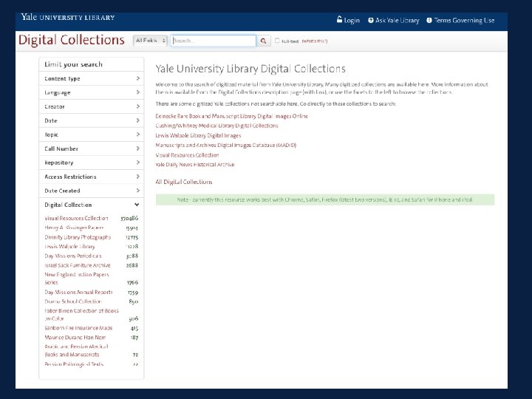Open Lewis Walpole Library Digital Images link
532x399 pixels.
(198, 135)
